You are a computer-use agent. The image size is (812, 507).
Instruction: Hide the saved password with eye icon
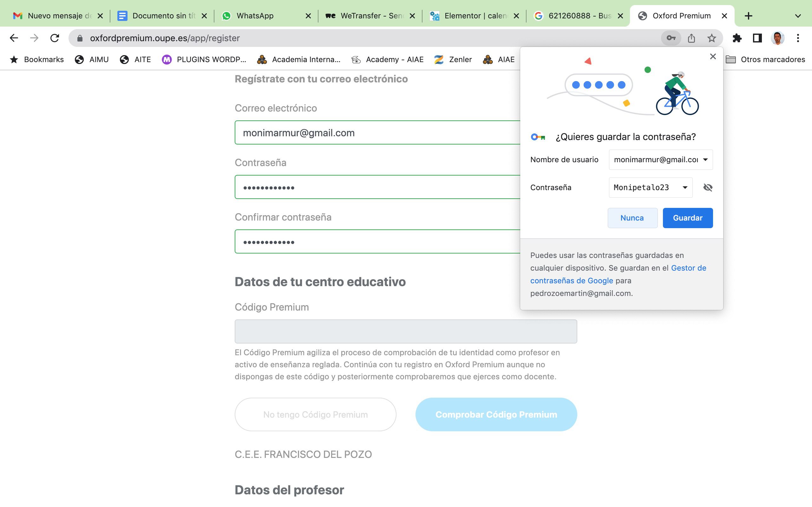(x=708, y=188)
